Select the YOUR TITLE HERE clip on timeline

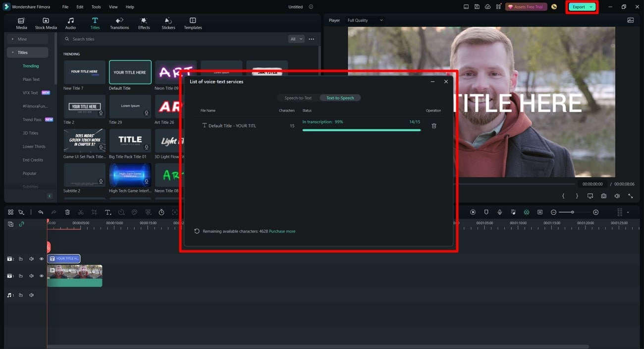pyautogui.click(x=64, y=259)
